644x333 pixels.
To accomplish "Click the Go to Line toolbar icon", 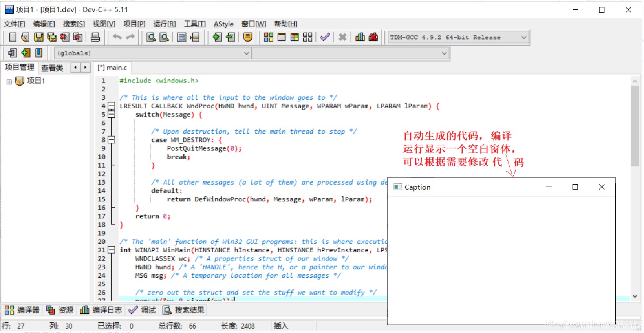I will (x=195, y=37).
